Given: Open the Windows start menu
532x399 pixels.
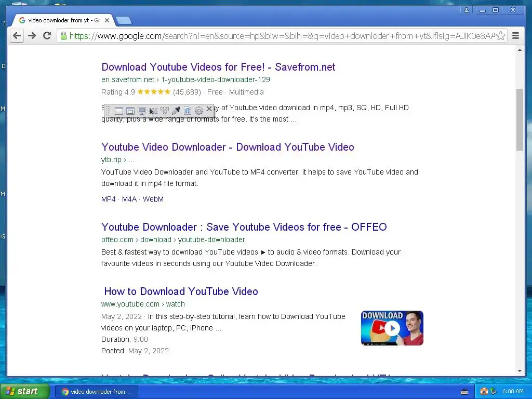Looking at the screenshot, I should pyautogui.click(x=25, y=392).
